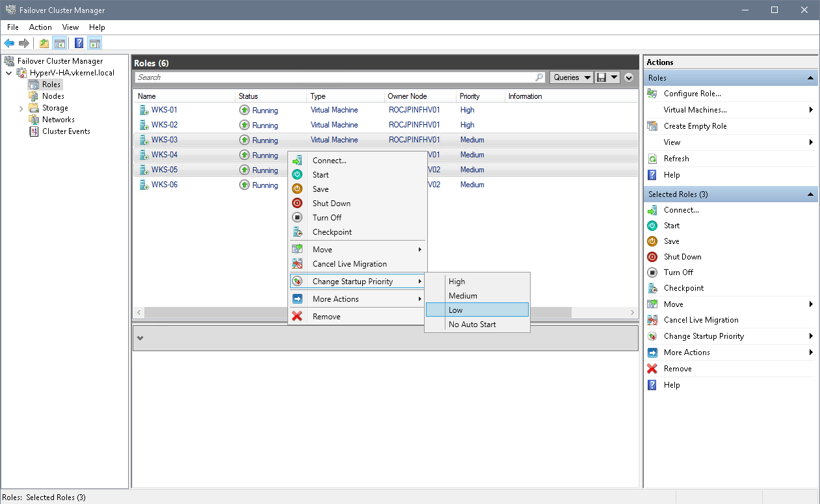The width and height of the screenshot is (820, 504).
Task: Click the Cancel Live Migration icon in context menu
Action: click(x=297, y=264)
